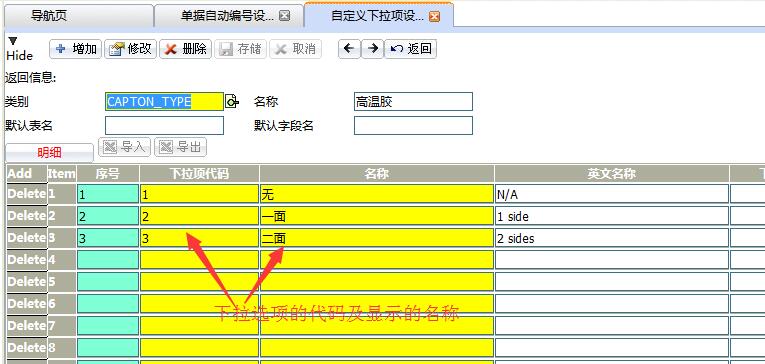This screenshot has width=765, height=364.
Task: Click Delete for row 1
Action: (x=27, y=194)
